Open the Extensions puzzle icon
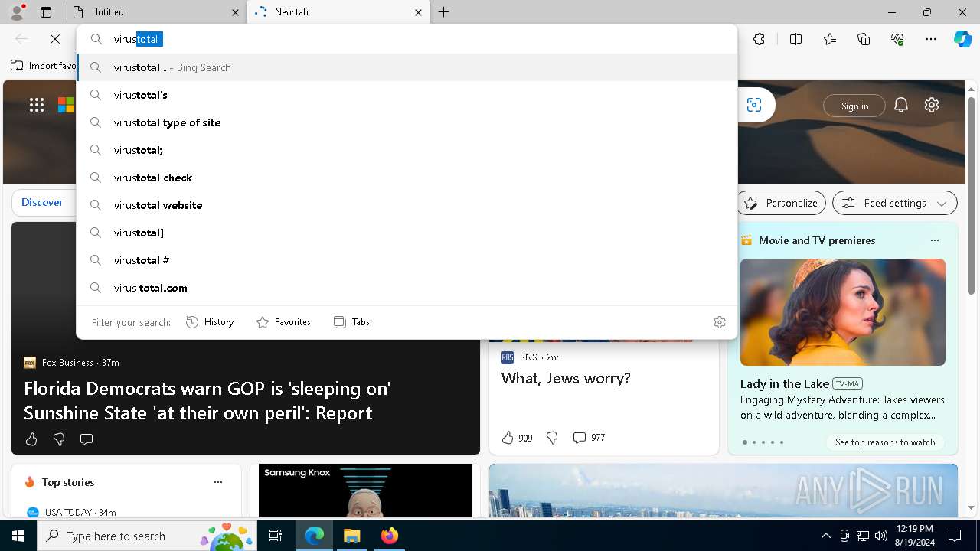Screen dimensions: 980x551 tap(759, 39)
